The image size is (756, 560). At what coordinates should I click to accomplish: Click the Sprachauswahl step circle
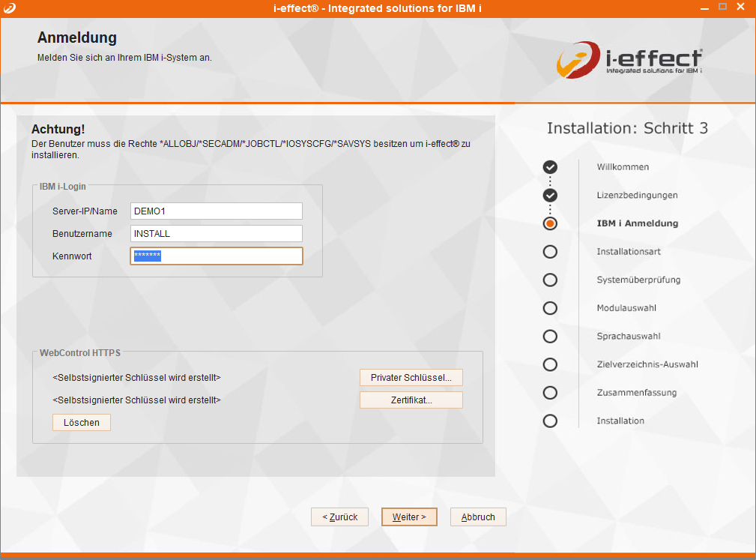coord(550,337)
